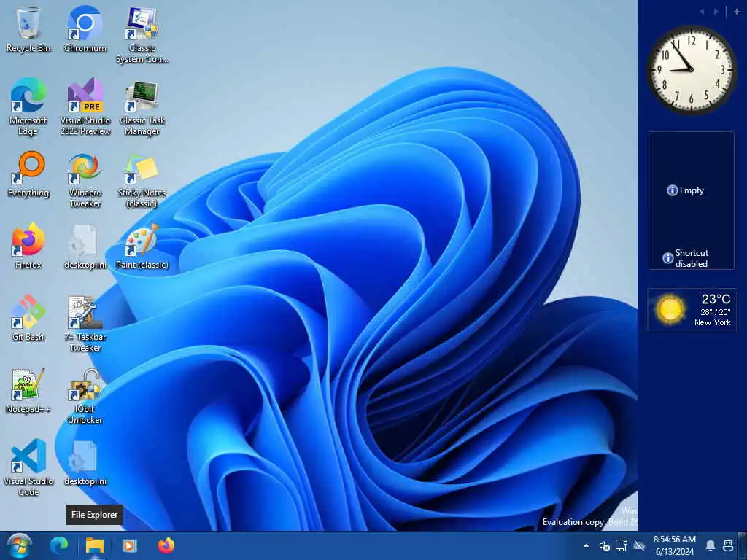Click the robot face tray icon
Screen dimensions: 747x560
click(x=728, y=545)
